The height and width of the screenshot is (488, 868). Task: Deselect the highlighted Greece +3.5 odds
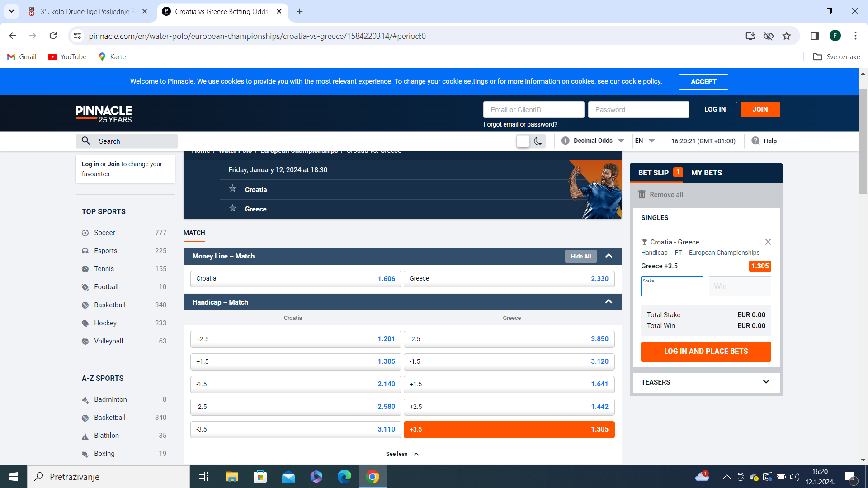tap(509, 429)
